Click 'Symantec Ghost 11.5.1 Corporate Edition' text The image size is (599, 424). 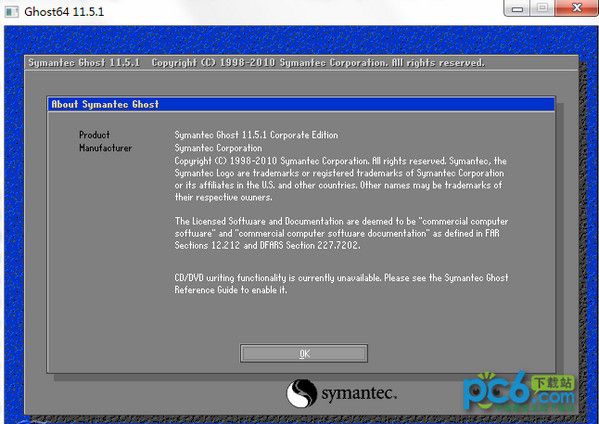[x=256, y=135]
